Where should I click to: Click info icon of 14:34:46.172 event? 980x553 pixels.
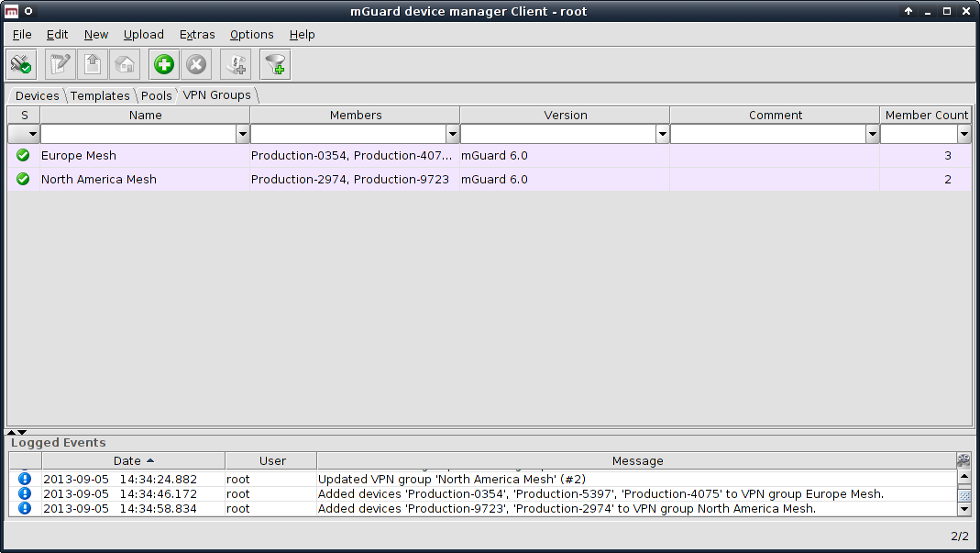pos(25,493)
